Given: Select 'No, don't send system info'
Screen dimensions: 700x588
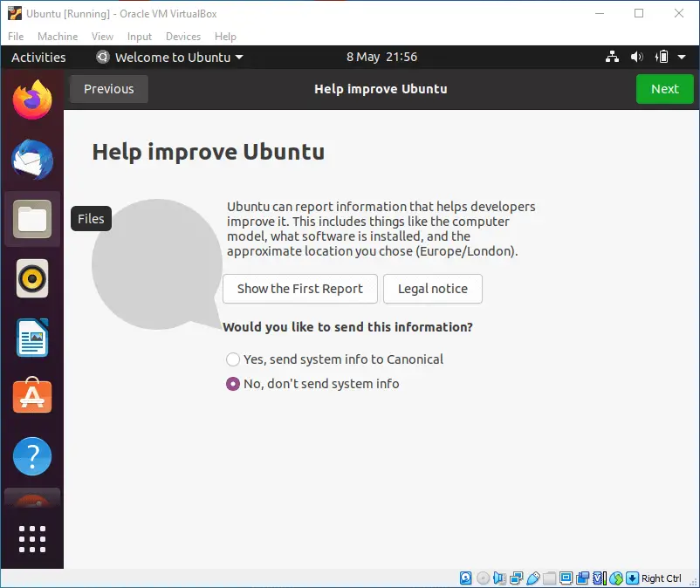Looking at the screenshot, I should coord(312,384).
